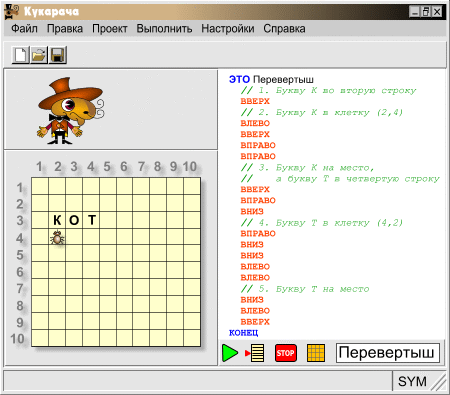
Task: Start step-by-step execution with the list icon
Action: tap(255, 353)
